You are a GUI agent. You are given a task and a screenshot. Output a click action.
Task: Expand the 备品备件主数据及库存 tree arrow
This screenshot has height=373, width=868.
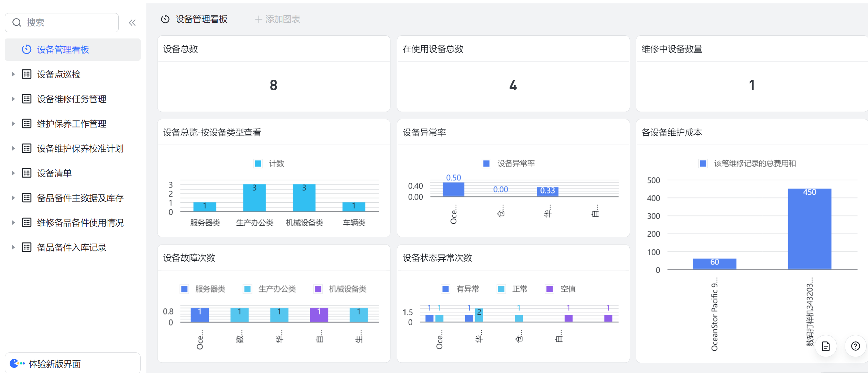coord(13,198)
